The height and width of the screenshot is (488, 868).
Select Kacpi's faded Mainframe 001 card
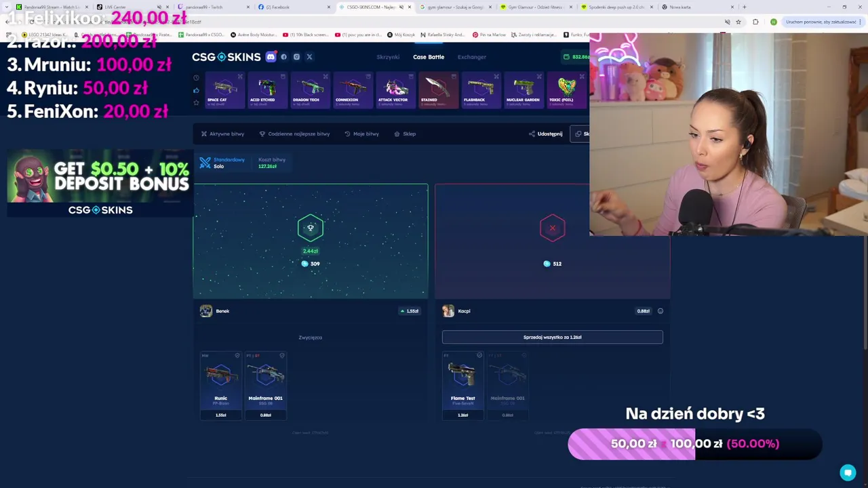point(507,385)
